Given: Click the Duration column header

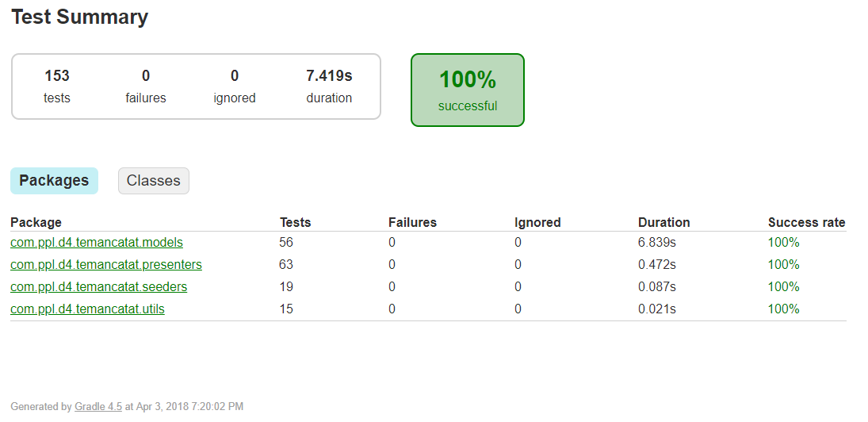Looking at the screenshot, I should pos(663,223).
